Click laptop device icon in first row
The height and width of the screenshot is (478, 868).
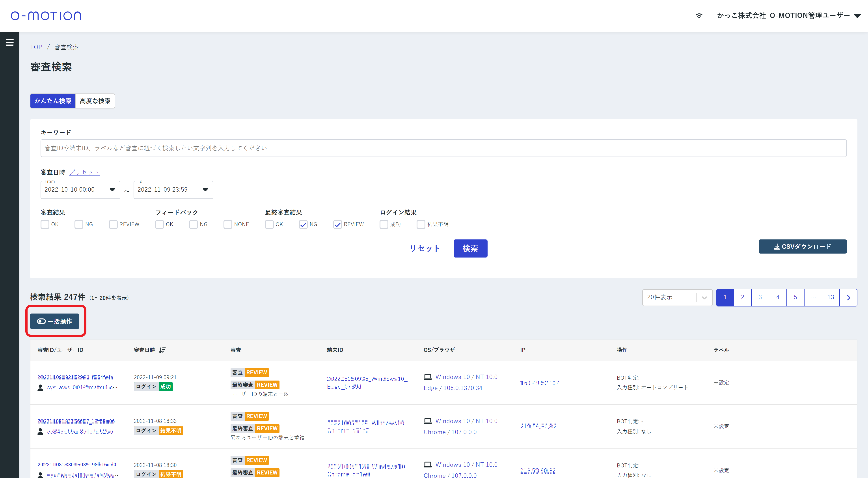(428, 377)
